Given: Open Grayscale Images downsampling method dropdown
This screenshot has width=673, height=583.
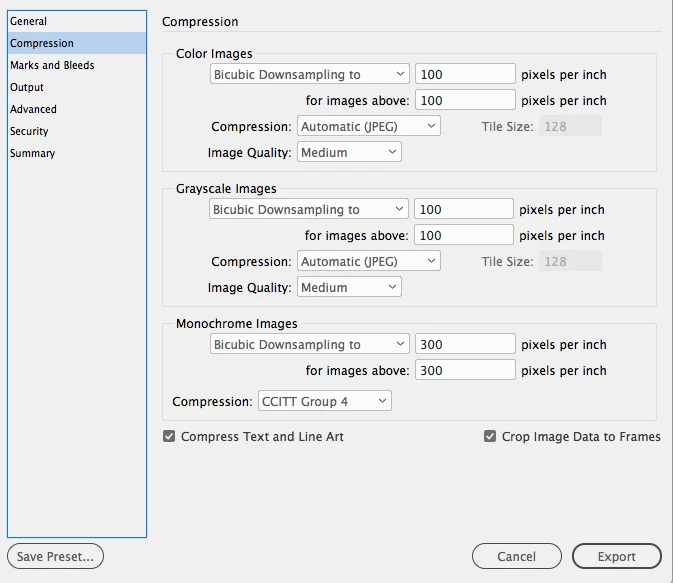Looking at the screenshot, I should pos(309,209).
